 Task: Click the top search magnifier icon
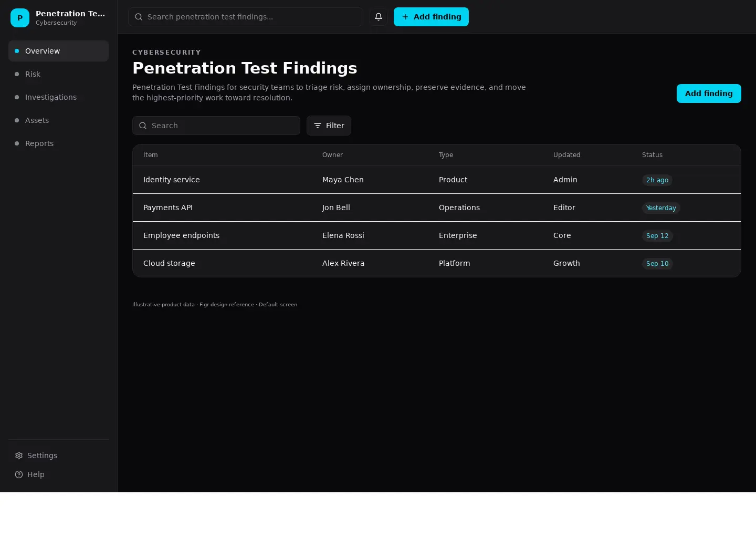(139, 17)
